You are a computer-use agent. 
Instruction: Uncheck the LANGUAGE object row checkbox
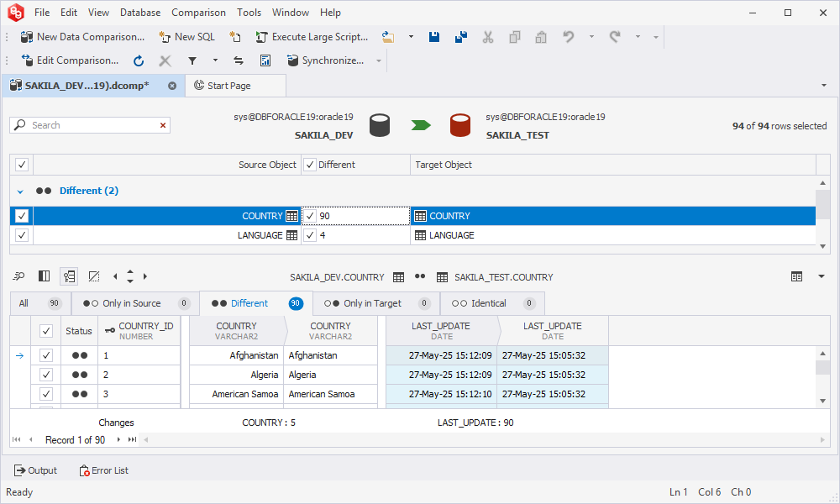(x=22, y=235)
